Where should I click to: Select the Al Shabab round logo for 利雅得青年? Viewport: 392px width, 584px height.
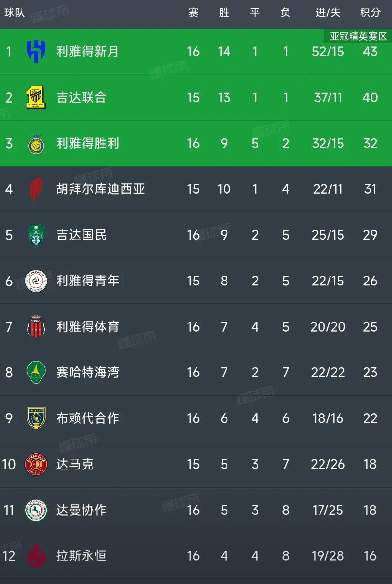click(36, 281)
